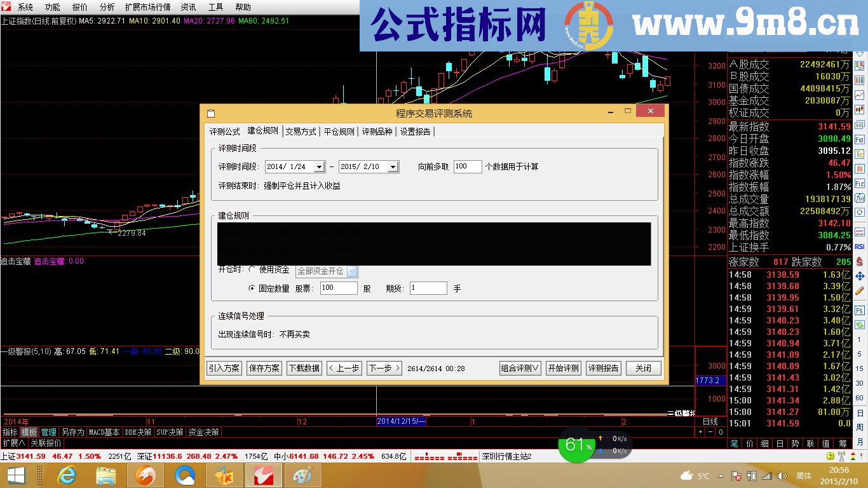Open the 工具 menu

pos(216,7)
